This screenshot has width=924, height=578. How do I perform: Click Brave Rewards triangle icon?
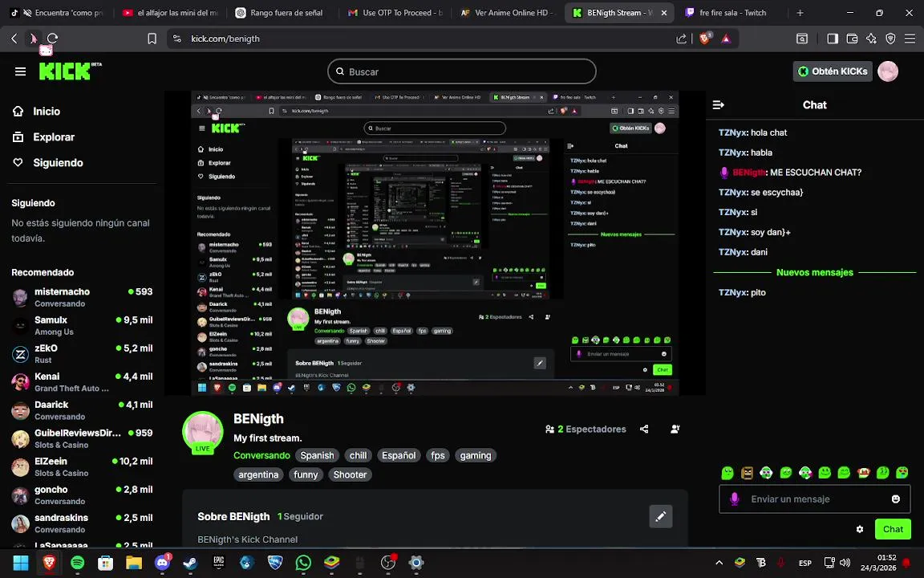[x=726, y=39]
